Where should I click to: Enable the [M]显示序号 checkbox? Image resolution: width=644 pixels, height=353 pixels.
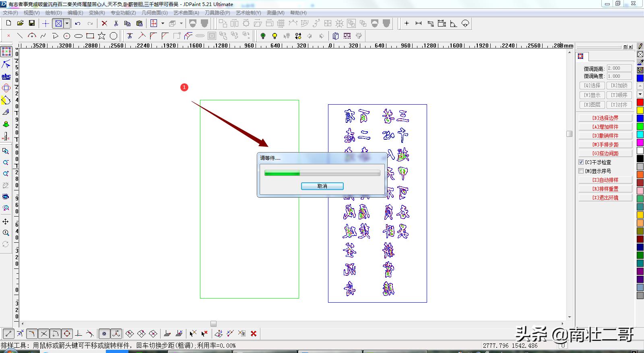(x=581, y=171)
